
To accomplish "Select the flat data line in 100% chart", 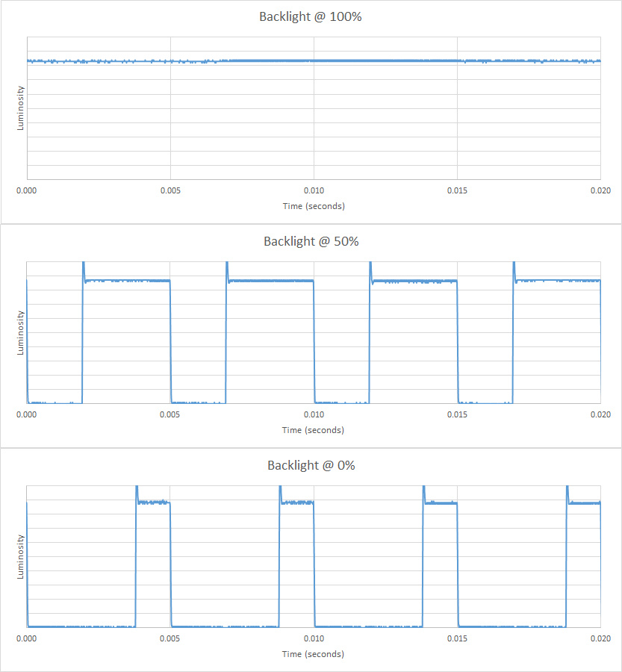I will coord(314,60).
